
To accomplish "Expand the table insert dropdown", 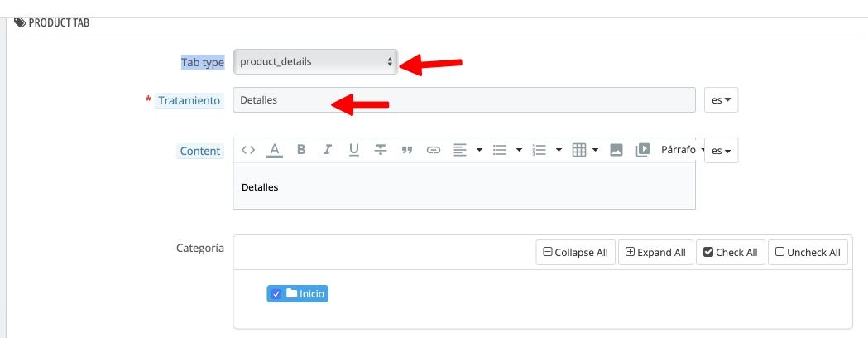I will tap(595, 150).
